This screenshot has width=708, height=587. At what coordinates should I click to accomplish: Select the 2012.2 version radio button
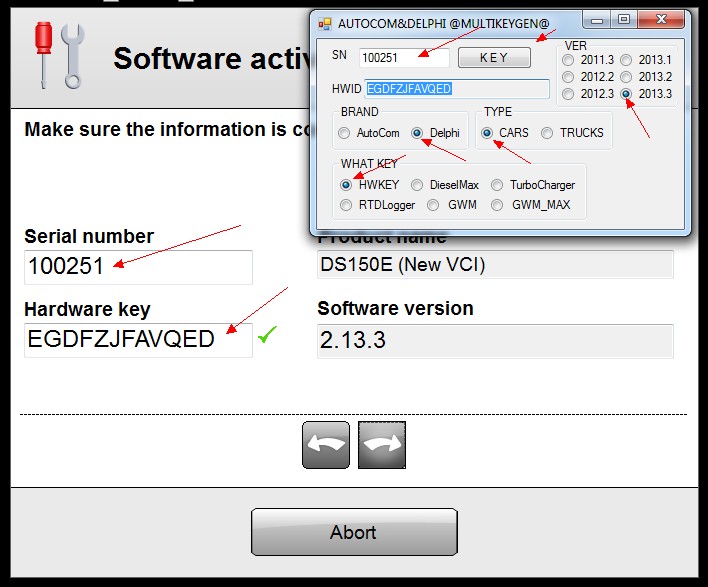[568, 77]
